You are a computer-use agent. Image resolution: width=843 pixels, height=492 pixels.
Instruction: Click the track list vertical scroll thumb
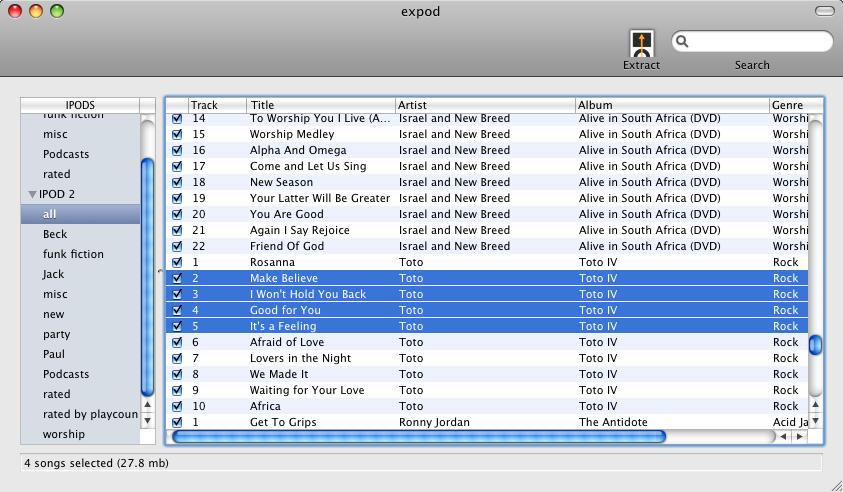pos(816,345)
